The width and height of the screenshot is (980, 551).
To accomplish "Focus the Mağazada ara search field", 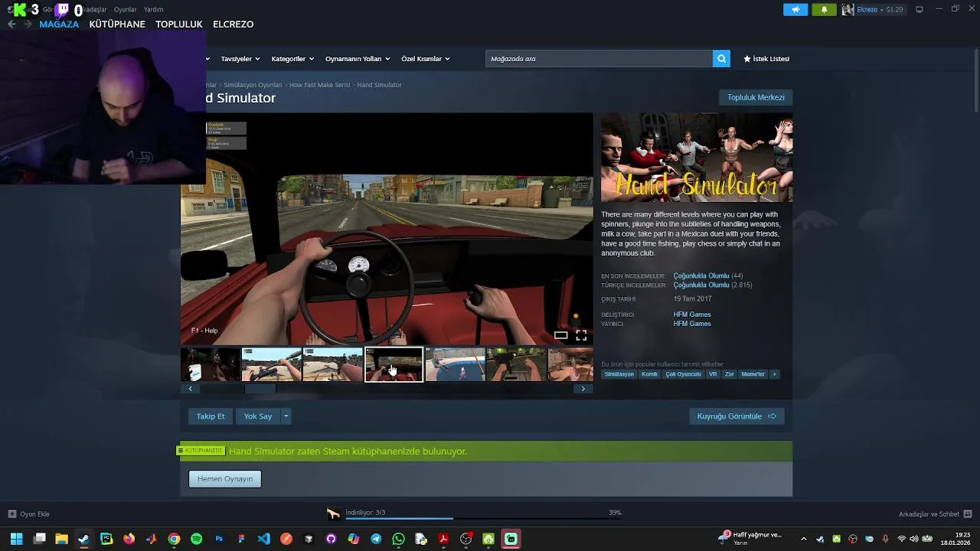I will (x=599, y=59).
